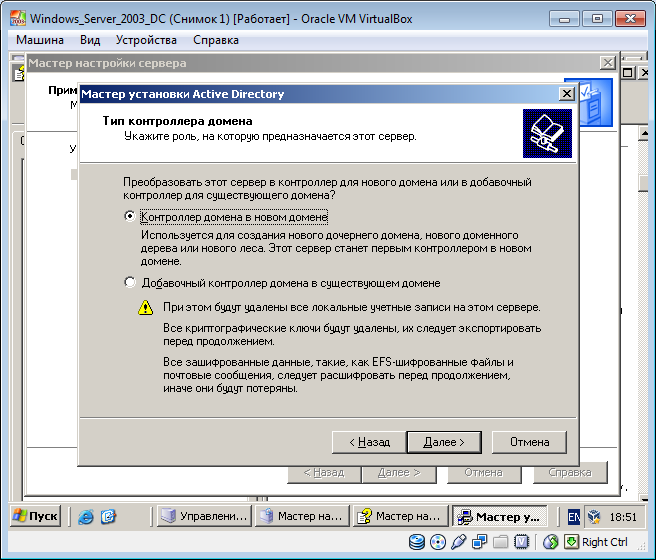The height and width of the screenshot is (560, 656).
Task: Close the Active Directory wizard dialog
Action: coord(566,94)
